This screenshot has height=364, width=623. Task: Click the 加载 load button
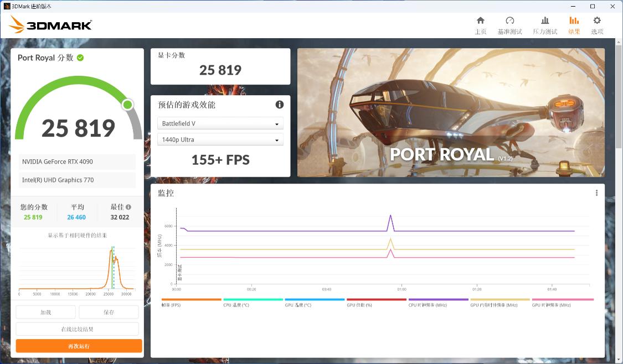45,312
